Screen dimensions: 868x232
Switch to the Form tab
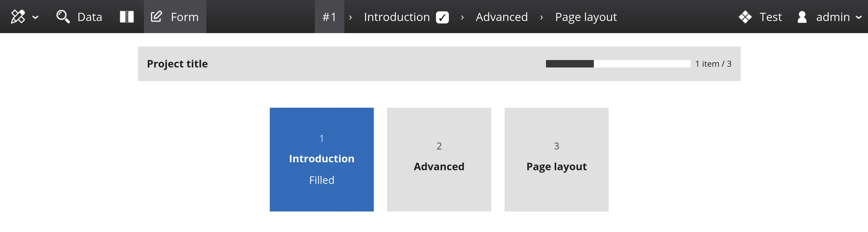[x=184, y=17]
